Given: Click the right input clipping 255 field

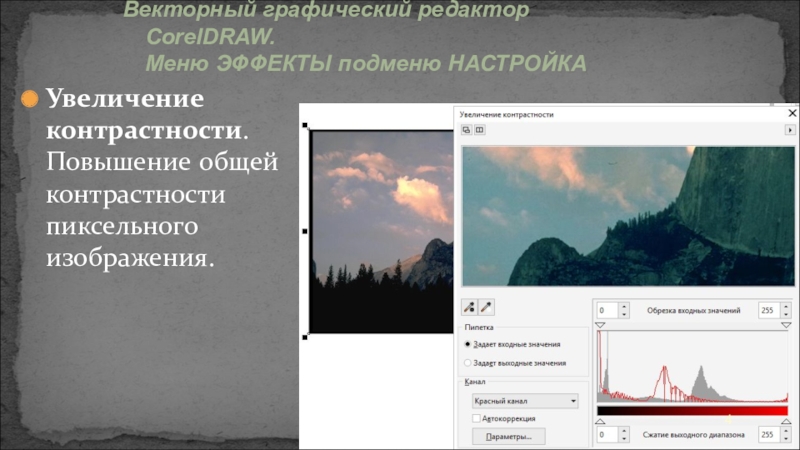Looking at the screenshot, I should pyautogui.click(x=769, y=310).
